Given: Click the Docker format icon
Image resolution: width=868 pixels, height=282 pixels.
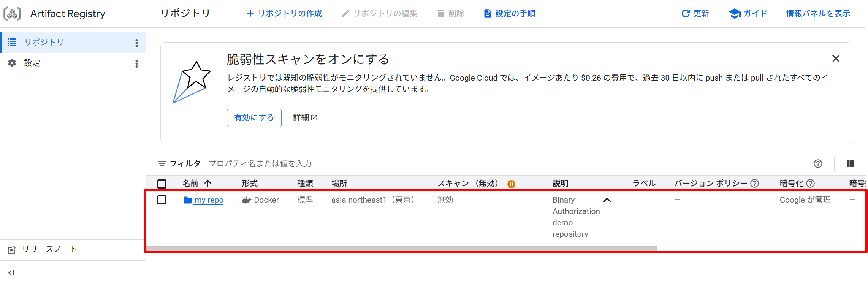Looking at the screenshot, I should click(247, 200).
